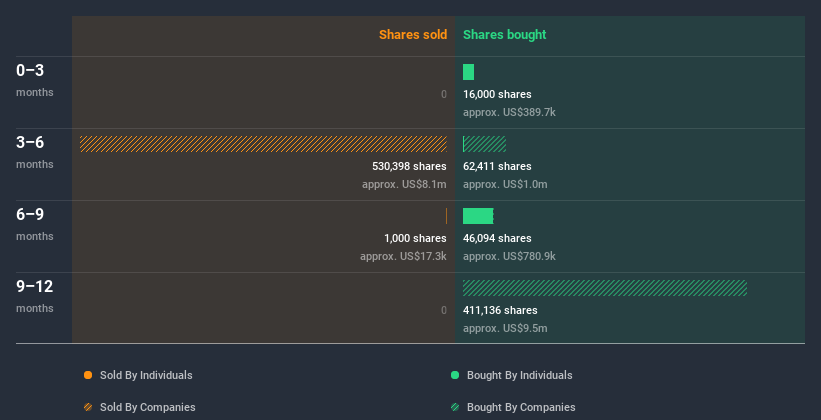Click the 9–12 months hatched green bought bar
This screenshot has height=420, width=821.
605,288
